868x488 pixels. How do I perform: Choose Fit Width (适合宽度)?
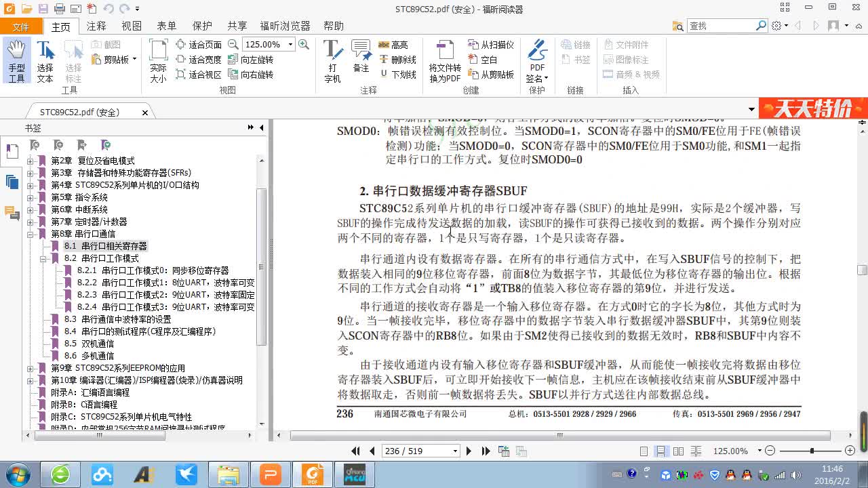point(199,60)
